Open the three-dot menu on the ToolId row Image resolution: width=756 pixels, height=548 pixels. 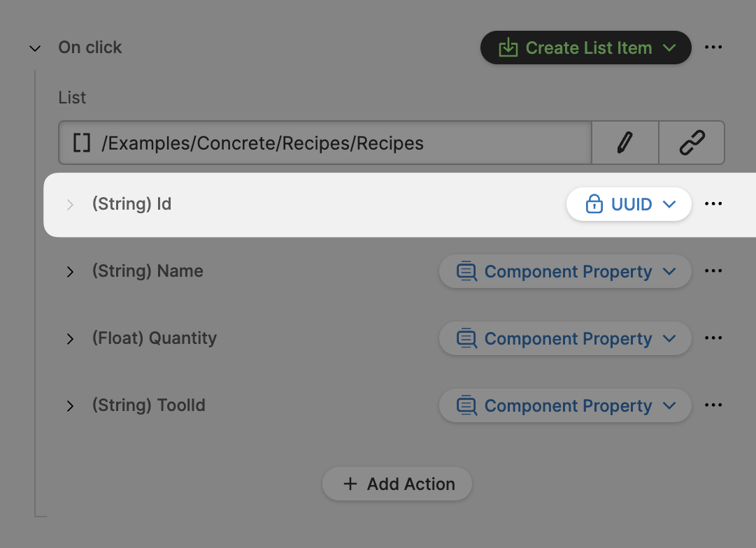713,405
